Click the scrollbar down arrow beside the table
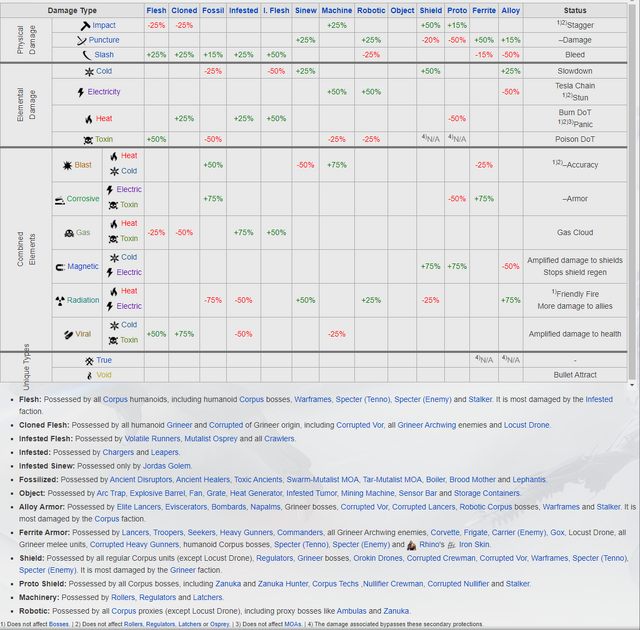The width and height of the screenshot is (640, 630). click(x=632, y=385)
